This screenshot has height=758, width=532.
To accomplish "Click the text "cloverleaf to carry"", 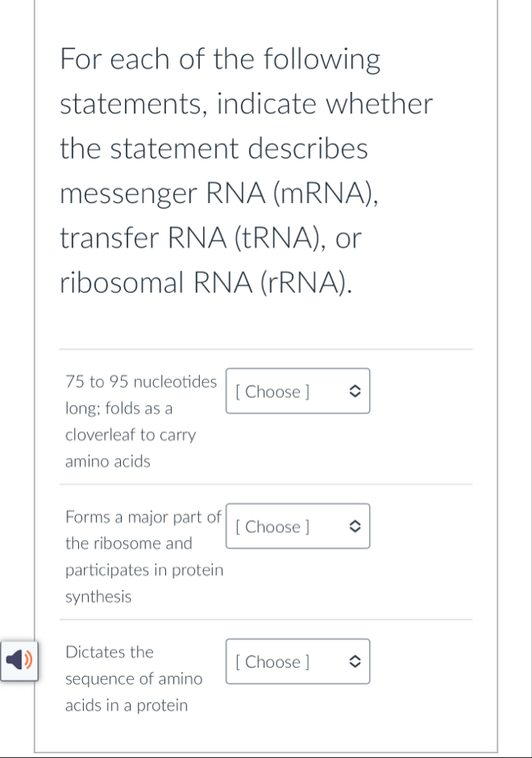I will (130, 435).
